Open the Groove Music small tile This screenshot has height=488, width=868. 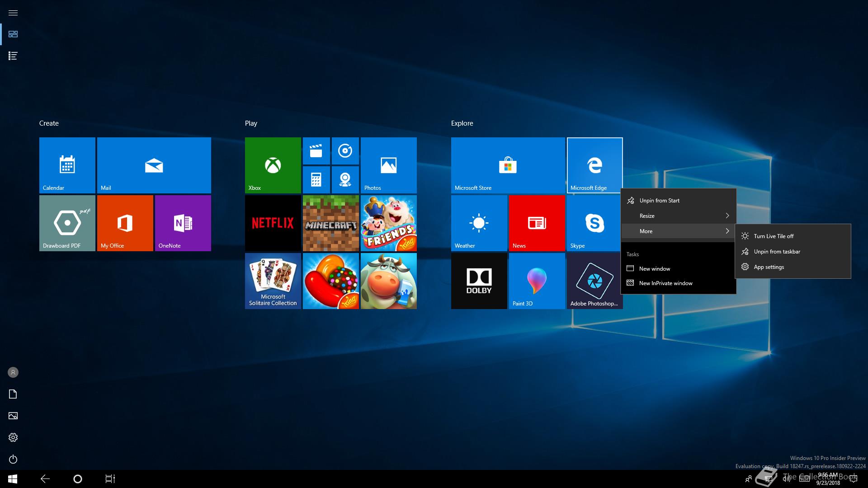[345, 151]
